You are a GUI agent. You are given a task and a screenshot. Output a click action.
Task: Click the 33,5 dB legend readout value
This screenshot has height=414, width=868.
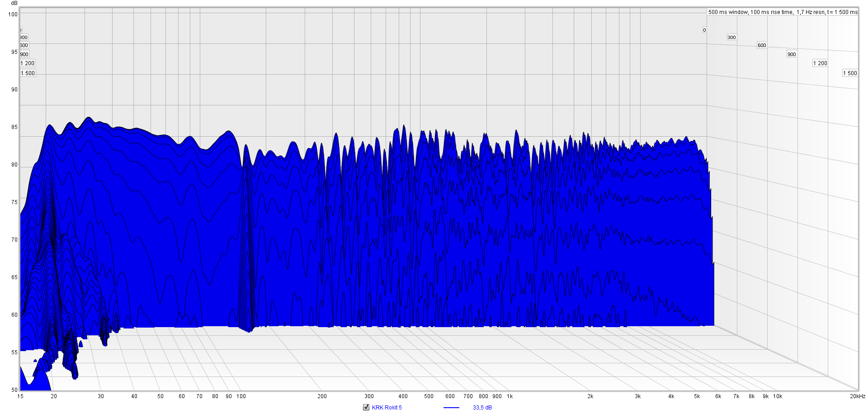[482, 408]
